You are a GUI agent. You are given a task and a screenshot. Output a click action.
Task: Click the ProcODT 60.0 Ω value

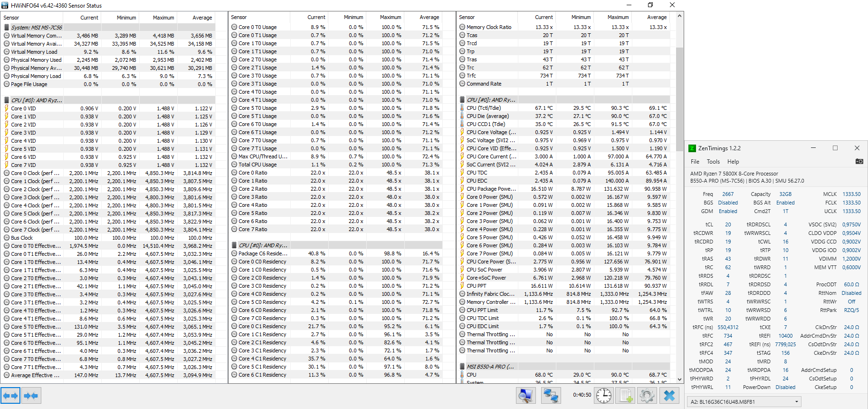click(x=851, y=284)
